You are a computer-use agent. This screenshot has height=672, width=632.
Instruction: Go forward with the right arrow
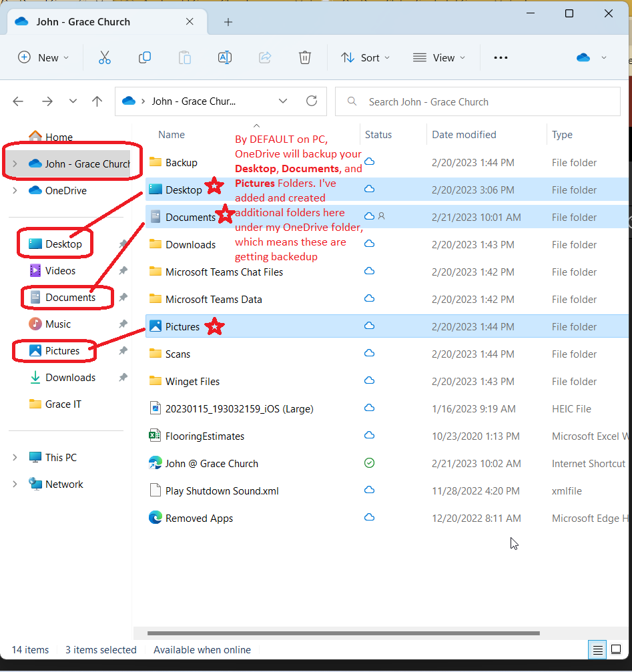coord(47,101)
